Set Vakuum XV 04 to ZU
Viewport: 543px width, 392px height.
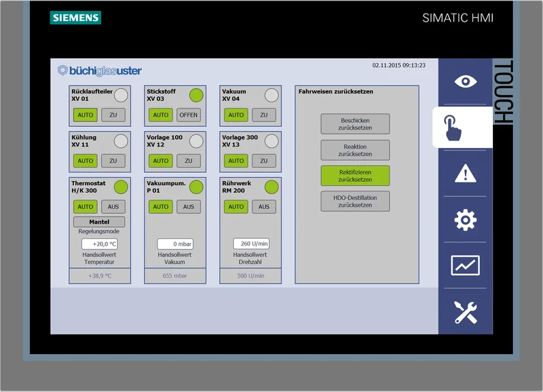tap(264, 115)
